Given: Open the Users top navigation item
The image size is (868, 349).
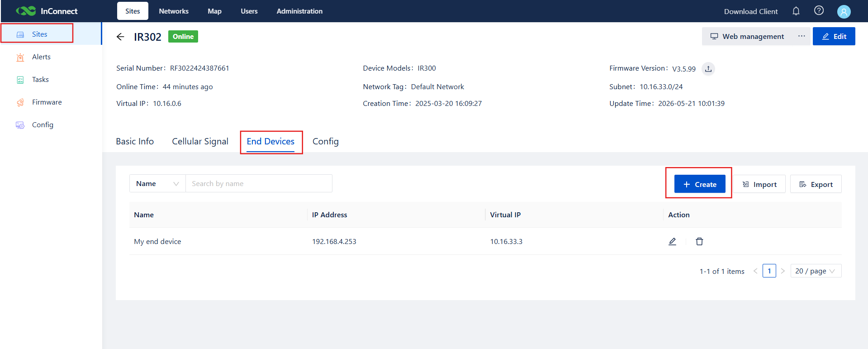Looking at the screenshot, I should (x=249, y=11).
